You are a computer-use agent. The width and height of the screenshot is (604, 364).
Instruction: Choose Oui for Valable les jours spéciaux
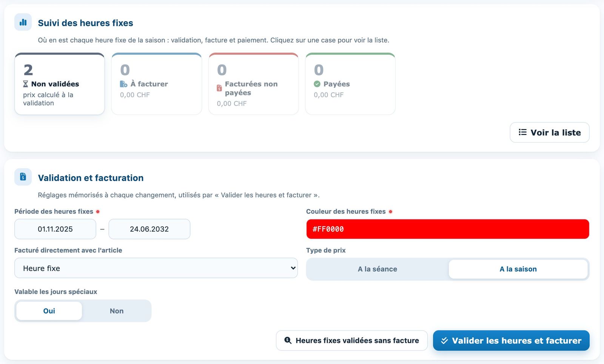(49, 311)
